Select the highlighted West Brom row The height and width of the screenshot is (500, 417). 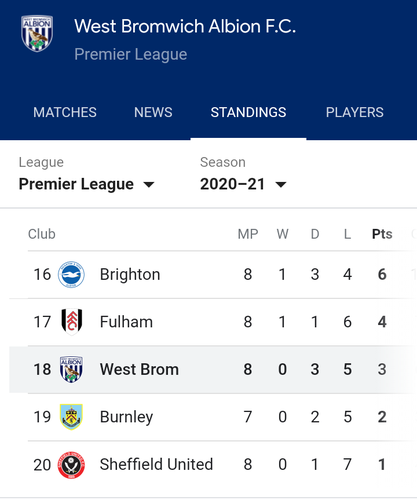point(213,369)
